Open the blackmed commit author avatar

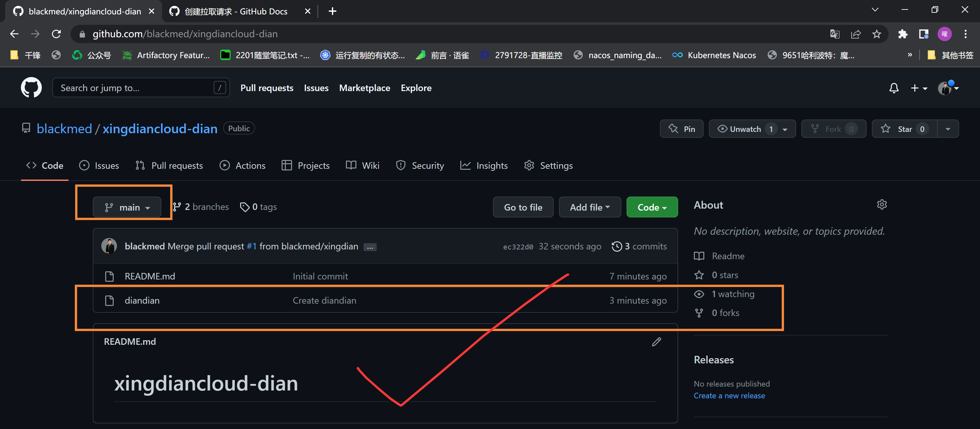click(109, 246)
